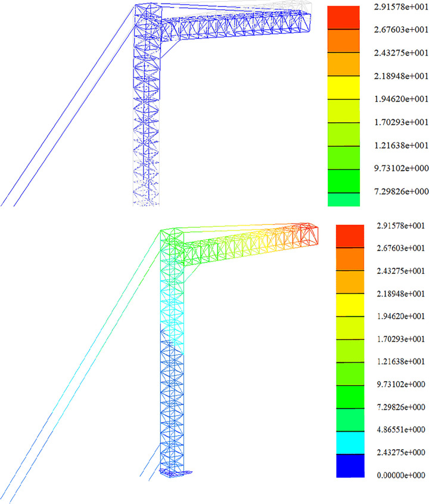Click 2.67603e+001 in the lower legend
The height and width of the screenshot is (504, 429).
tap(401, 248)
